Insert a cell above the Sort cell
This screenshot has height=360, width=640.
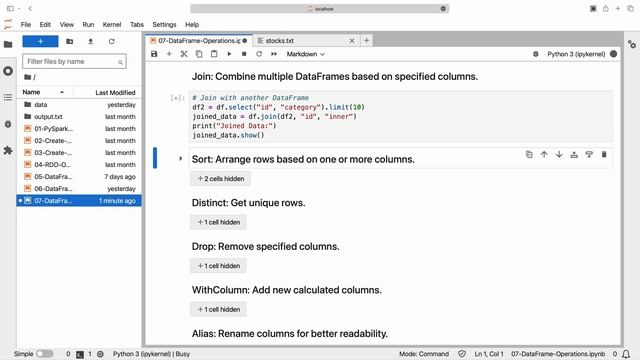(x=574, y=154)
